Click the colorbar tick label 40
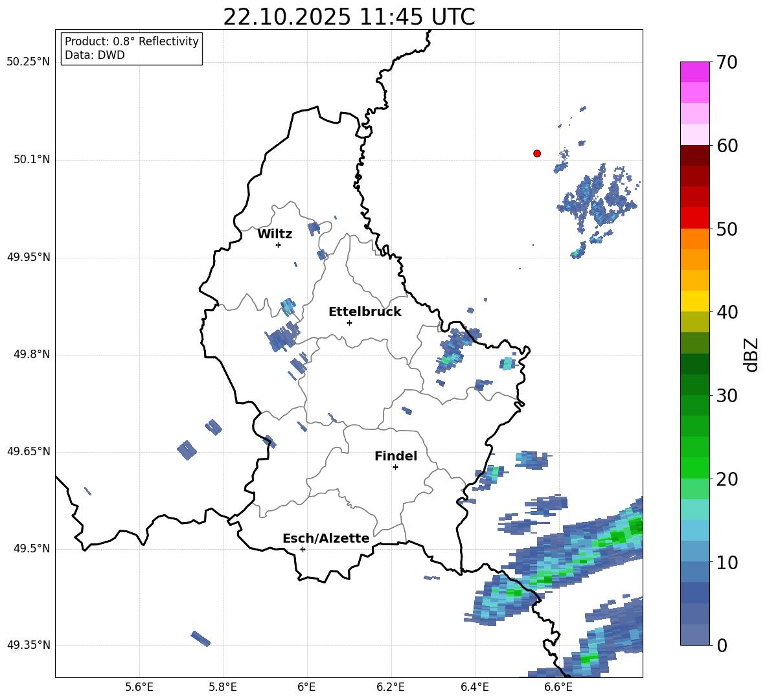 coord(727,312)
